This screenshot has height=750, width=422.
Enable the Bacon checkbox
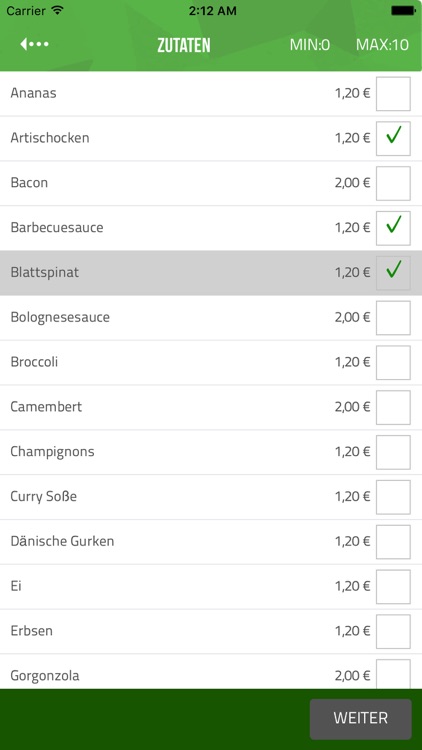click(x=393, y=183)
